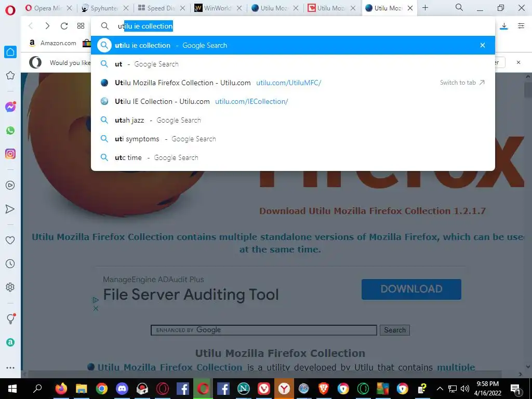
Task: Open WhatsApp in the sidebar
Action: pyautogui.click(x=10, y=130)
